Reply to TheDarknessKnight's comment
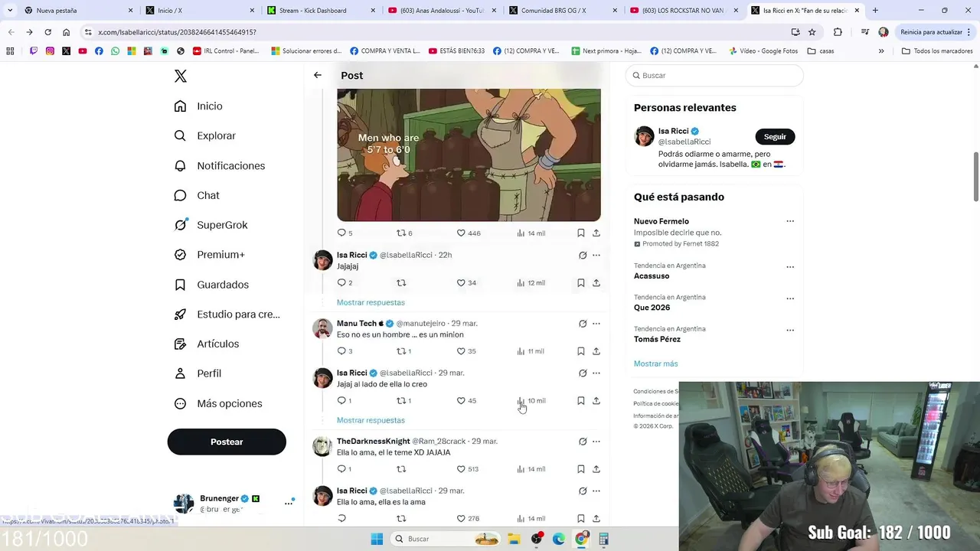Screen dimensions: 980x551 click(x=345, y=469)
